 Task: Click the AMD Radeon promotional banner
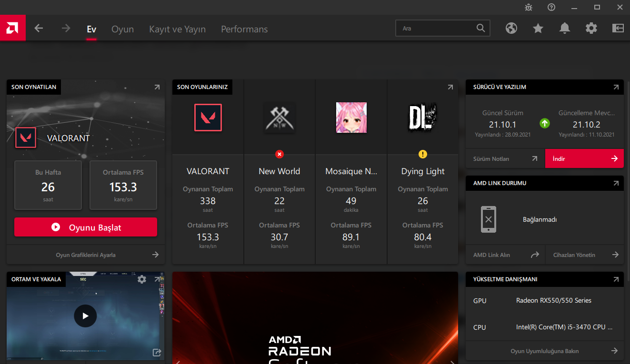click(x=315, y=318)
